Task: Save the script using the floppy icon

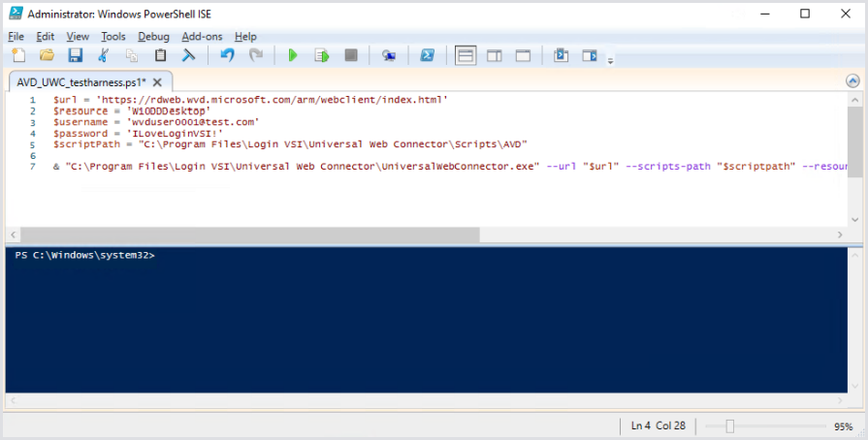Action: (75, 56)
